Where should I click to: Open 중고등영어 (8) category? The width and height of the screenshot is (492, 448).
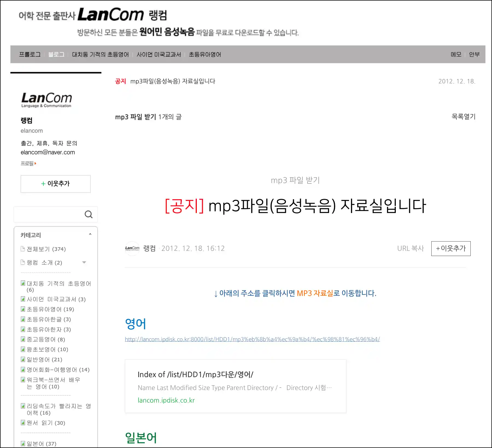[x=46, y=339]
